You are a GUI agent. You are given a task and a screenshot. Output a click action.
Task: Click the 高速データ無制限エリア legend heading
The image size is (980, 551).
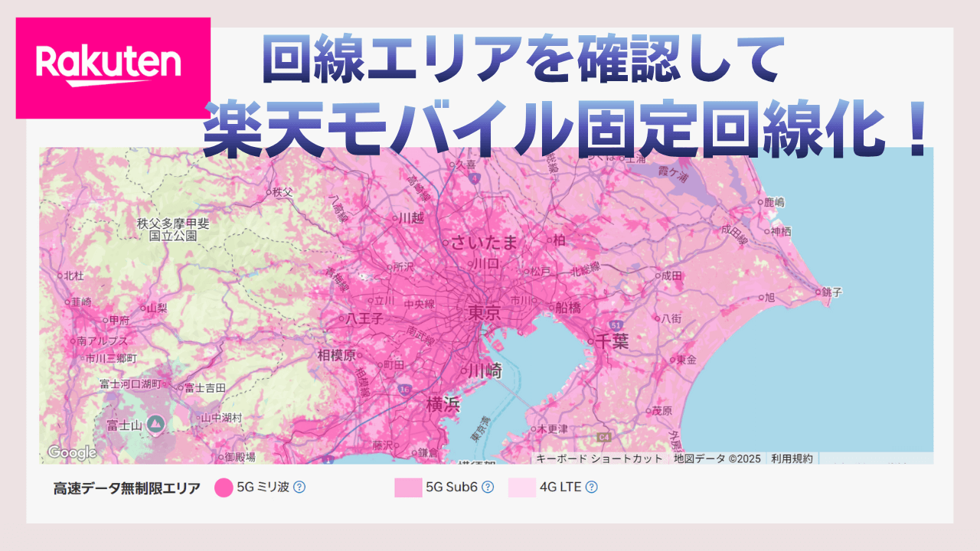(x=126, y=487)
